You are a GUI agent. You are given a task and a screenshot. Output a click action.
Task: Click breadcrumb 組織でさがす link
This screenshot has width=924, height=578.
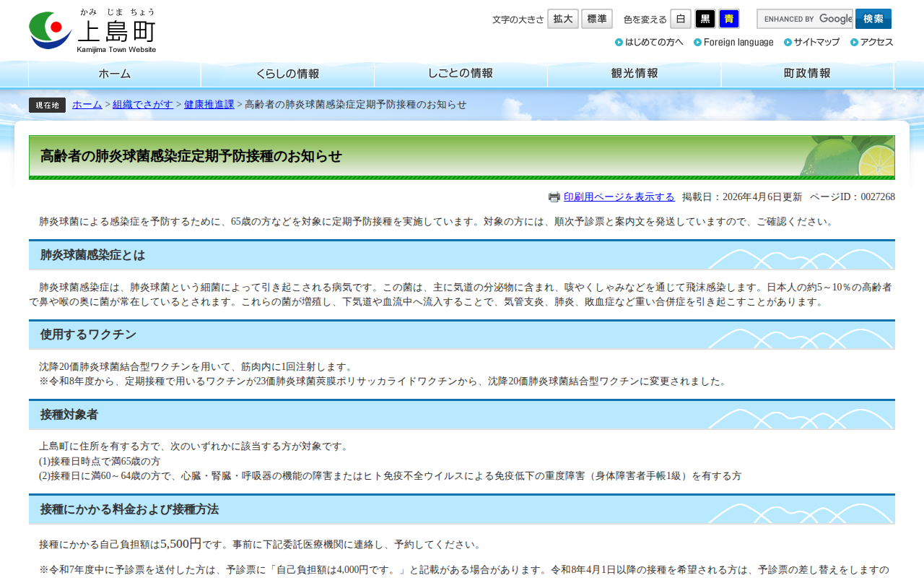coord(143,105)
